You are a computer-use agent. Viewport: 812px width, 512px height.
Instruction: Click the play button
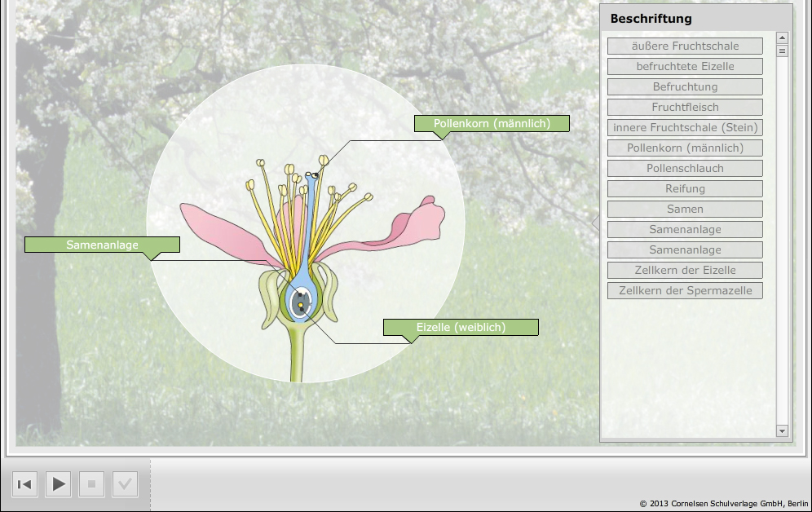point(58,484)
